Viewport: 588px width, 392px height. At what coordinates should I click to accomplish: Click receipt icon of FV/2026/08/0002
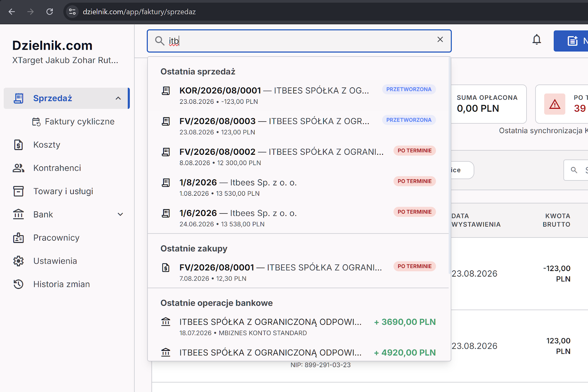[x=166, y=152]
